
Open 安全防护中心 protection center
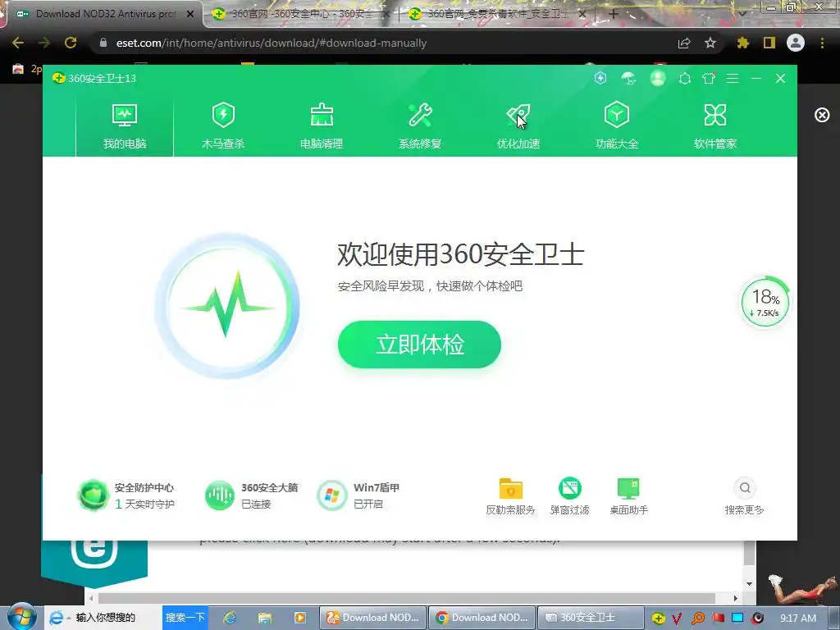coord(126,495)
